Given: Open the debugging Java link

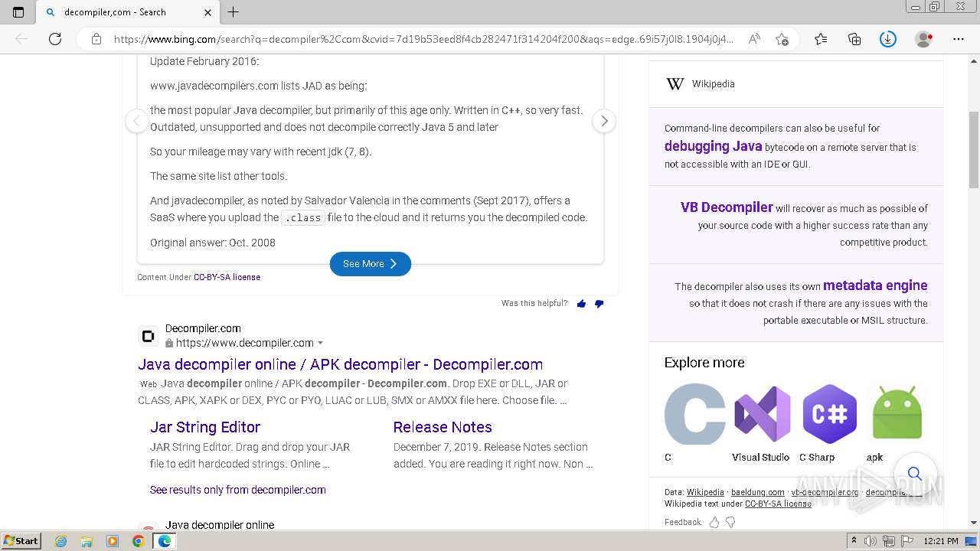Looking at the screenshot, I should pyautogui.click(x=713, y=146).
